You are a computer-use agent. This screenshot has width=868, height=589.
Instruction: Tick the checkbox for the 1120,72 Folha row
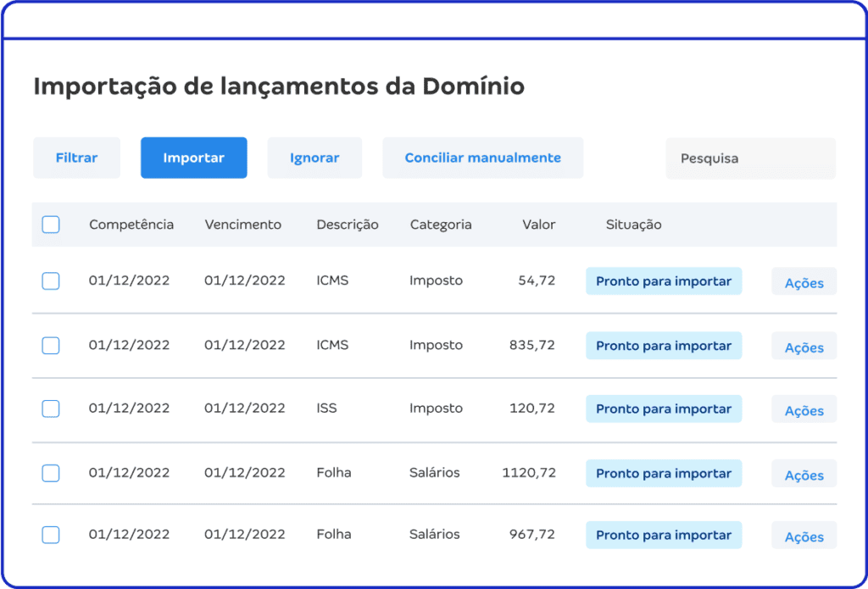[51, 473]
